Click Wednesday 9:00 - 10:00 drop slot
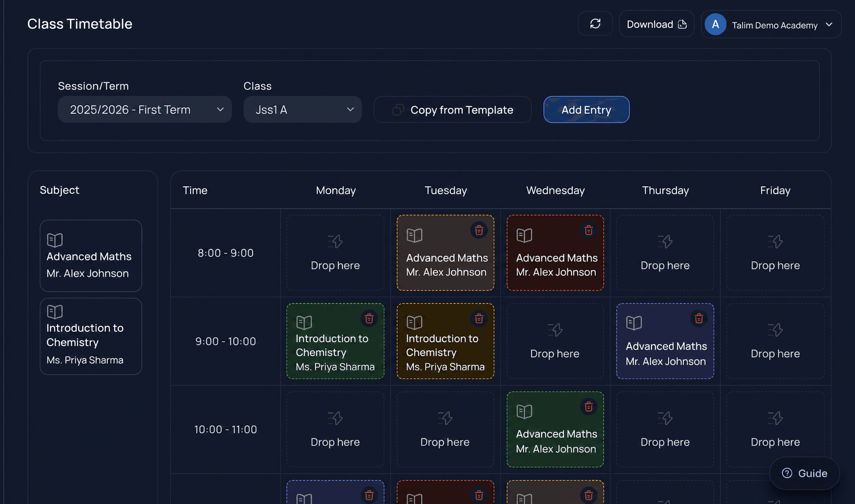 coord(555,341)
